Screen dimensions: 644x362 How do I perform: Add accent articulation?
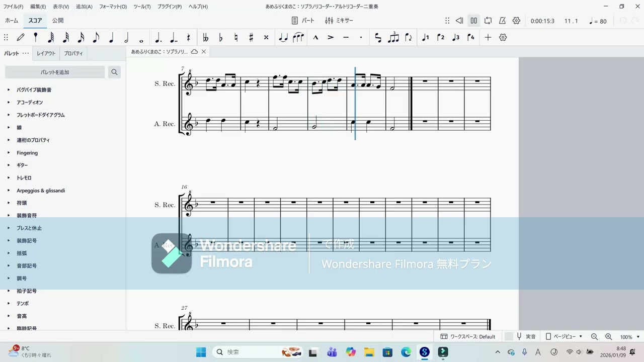click(331, 37)
